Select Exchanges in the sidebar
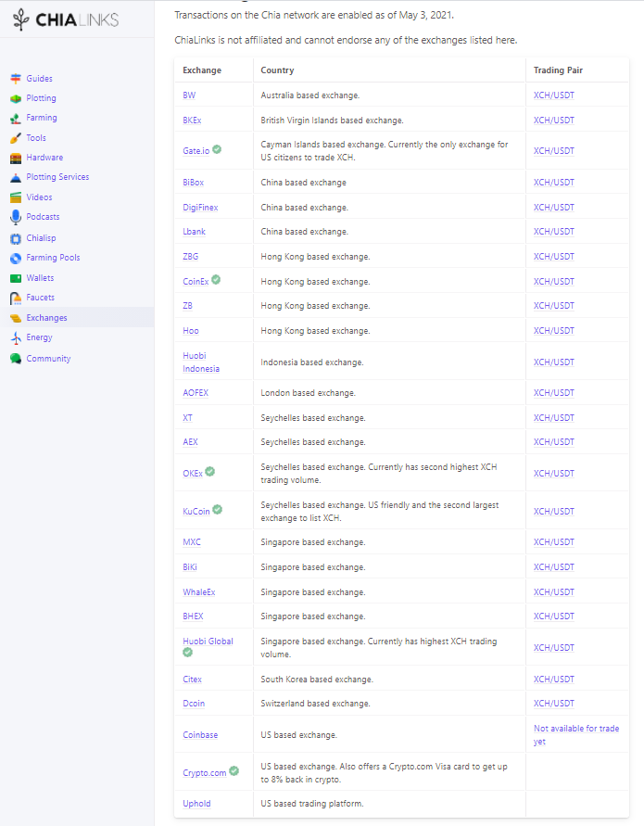The height and width of the screenshot is (826, 644). click(x=47, y=318)
